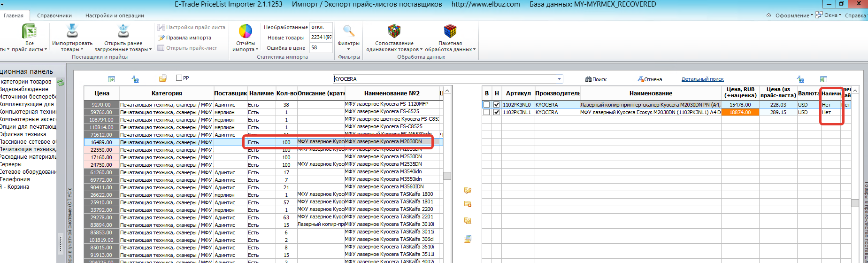Open the Настройки и операции tab

click(x=115, y=15)
